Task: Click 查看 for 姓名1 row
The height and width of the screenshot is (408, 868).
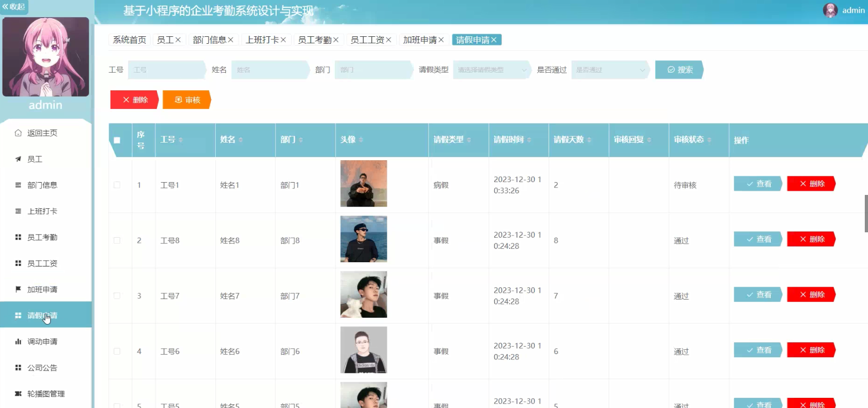Action: point(758,184)
